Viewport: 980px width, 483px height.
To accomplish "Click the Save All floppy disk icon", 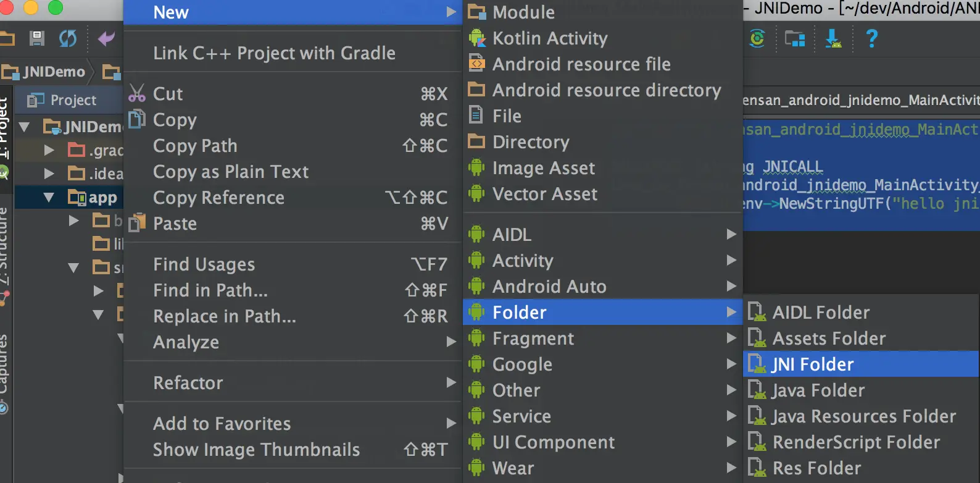I will pos(37,38).
